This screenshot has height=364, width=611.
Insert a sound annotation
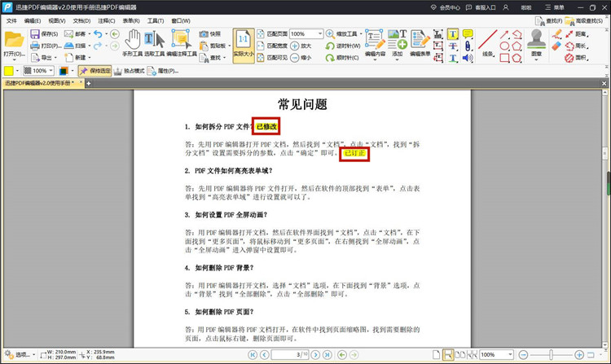pyautogui.click(x=468, y=58)
